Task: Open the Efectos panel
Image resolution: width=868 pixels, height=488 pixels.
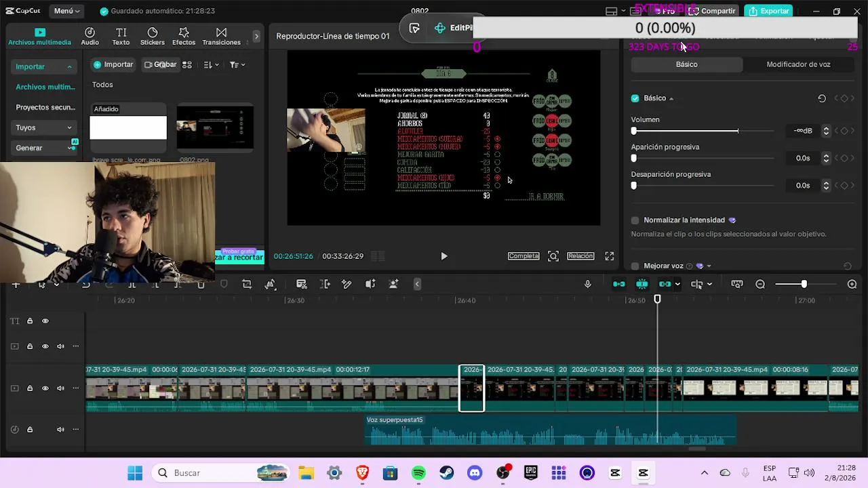Action: click(184, 37)
